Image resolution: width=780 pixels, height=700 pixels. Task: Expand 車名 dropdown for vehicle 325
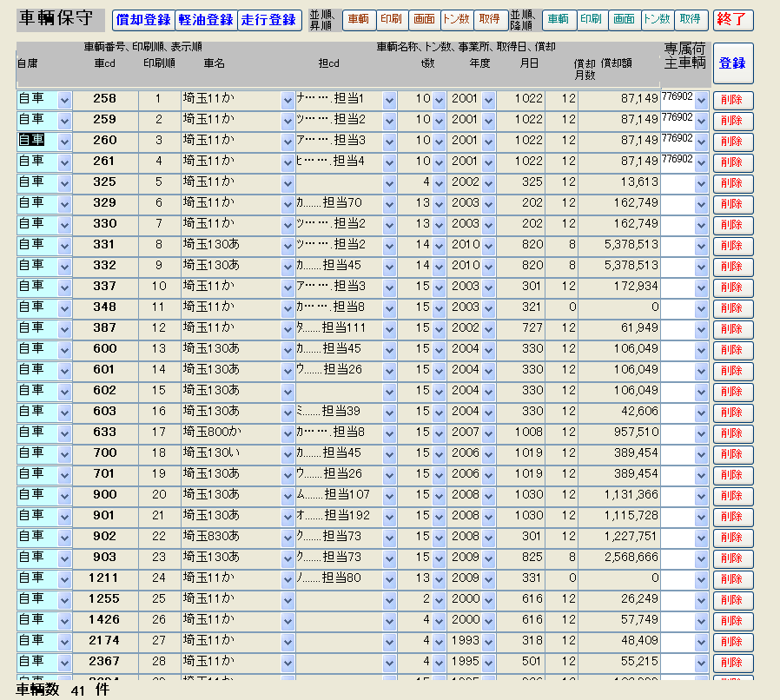coord(288,183)
